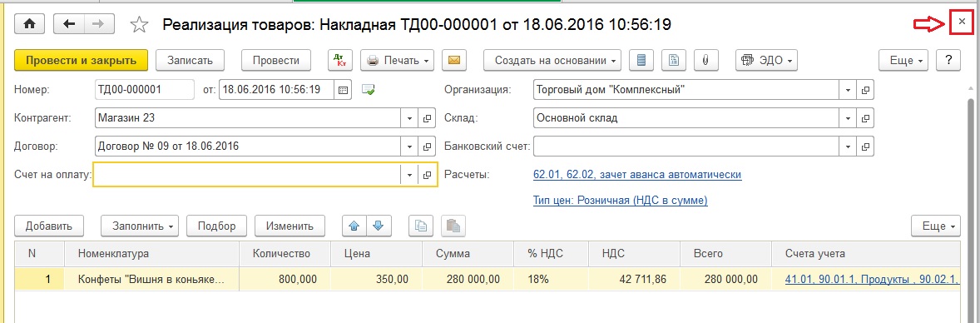Navigate back with the left arrow
Screen dimensions: 980x323
coord(69,24)
